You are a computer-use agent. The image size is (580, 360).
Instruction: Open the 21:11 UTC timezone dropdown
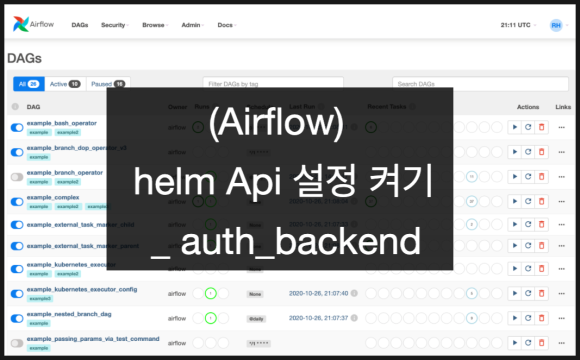pos(518,25)
